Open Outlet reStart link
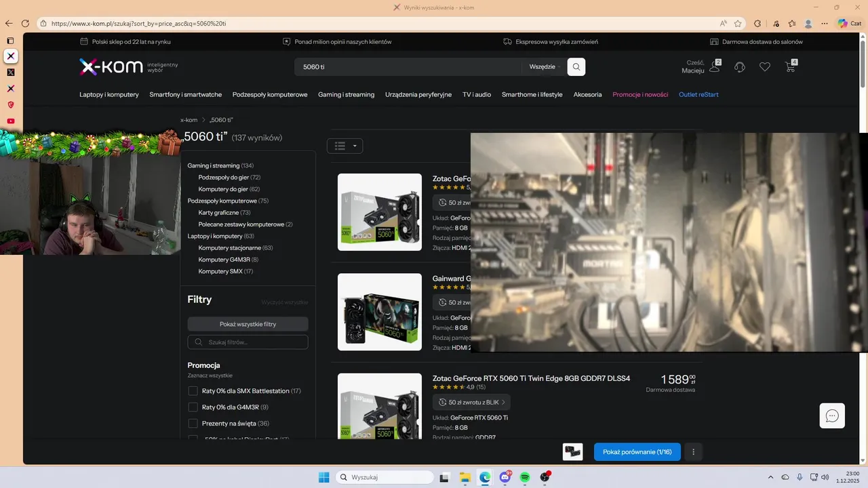Screen dimensions: 868x488 coord(698,95)
